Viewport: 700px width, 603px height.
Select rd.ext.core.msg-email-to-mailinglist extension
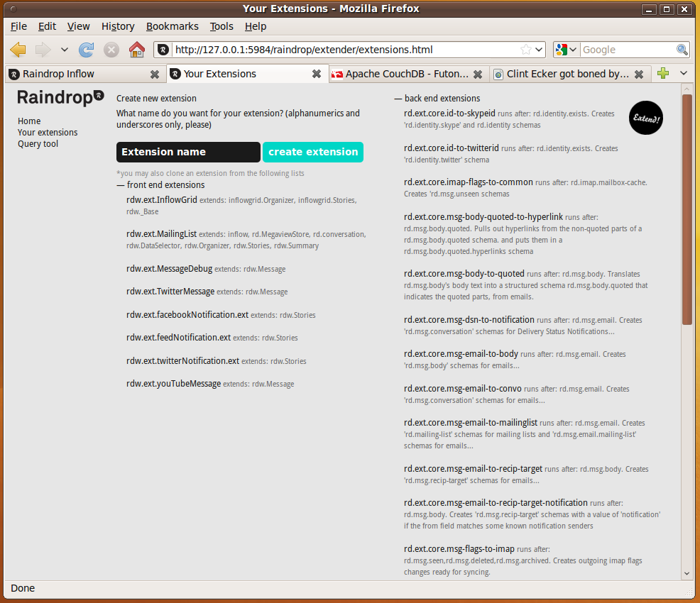471,422
